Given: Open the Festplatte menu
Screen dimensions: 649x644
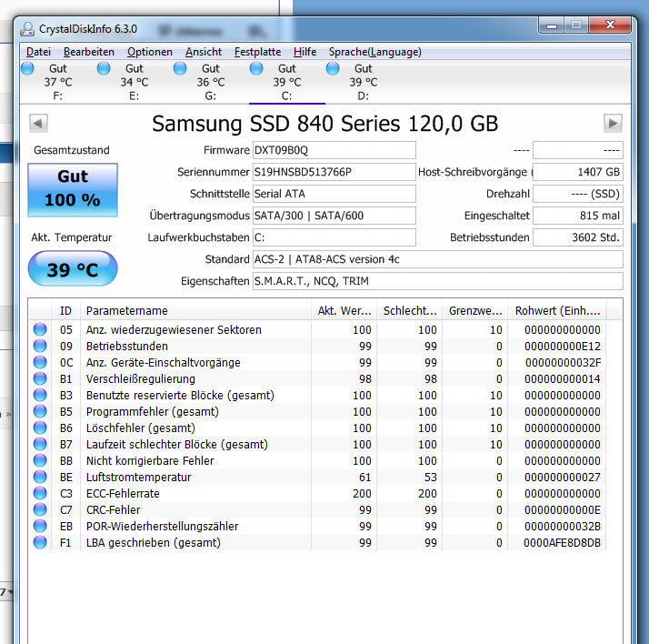Looking at the screenshot, I should pyautogui.click(x=257, y=52).
